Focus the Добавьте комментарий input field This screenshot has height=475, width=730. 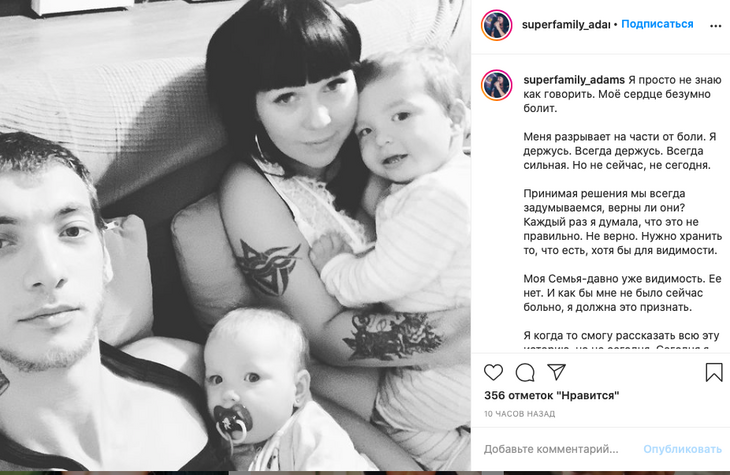(551, 449)
